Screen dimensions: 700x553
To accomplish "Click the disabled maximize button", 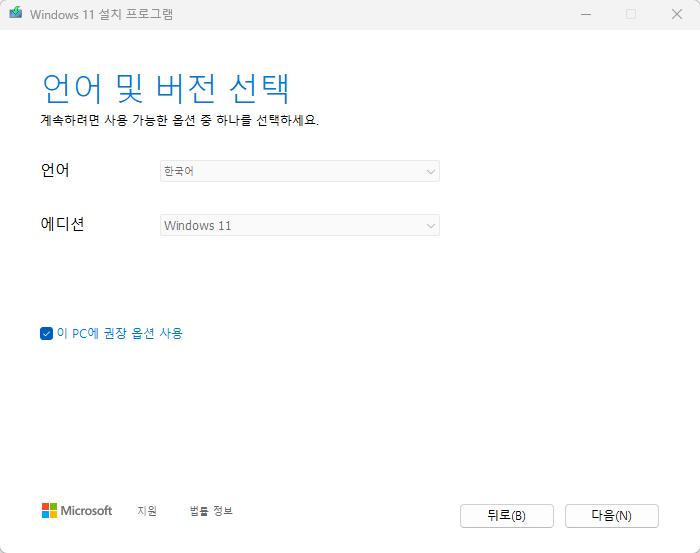I will tap(631, 14).
